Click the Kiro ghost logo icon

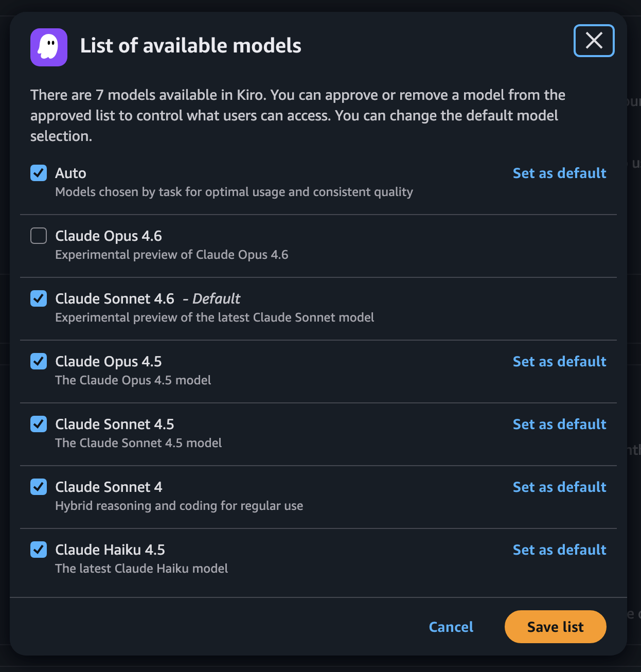point(49,47)
